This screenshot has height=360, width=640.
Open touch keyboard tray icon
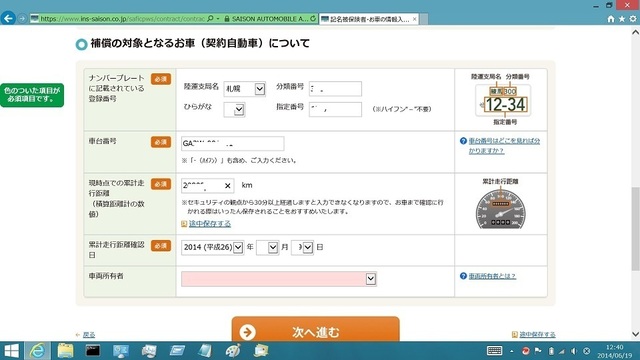[x=494, y=351]
